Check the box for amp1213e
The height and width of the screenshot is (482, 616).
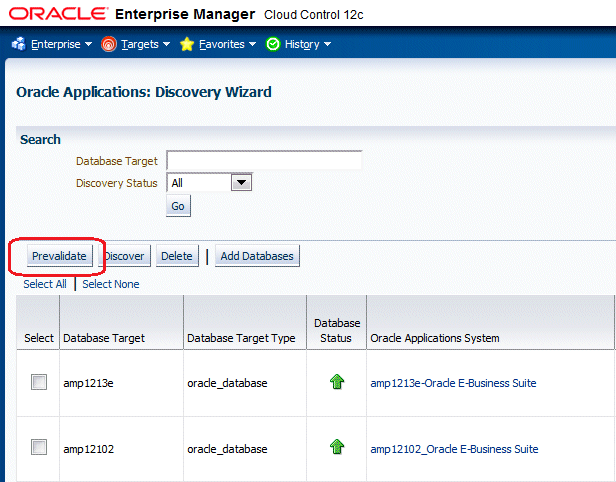click(x=39, y=382)
